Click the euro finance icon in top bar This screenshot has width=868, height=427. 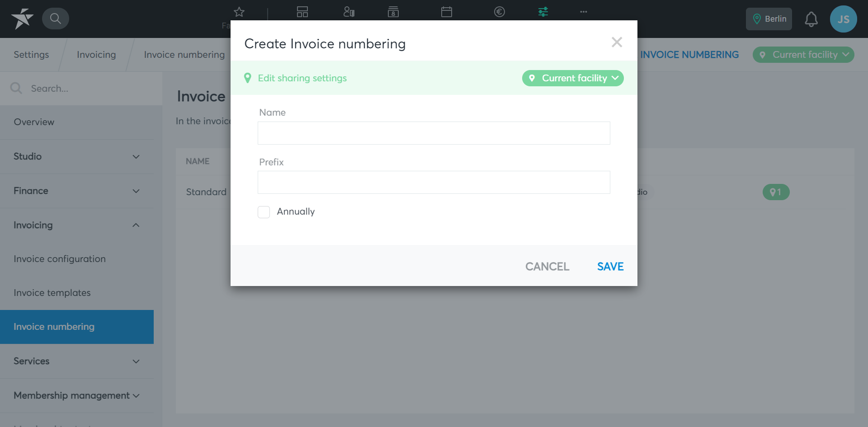(500, 12)
